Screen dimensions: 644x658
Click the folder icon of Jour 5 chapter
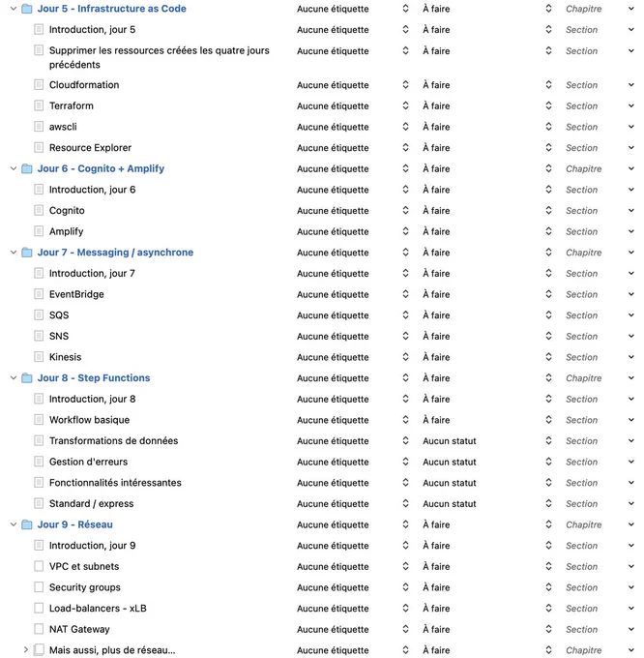27,9
